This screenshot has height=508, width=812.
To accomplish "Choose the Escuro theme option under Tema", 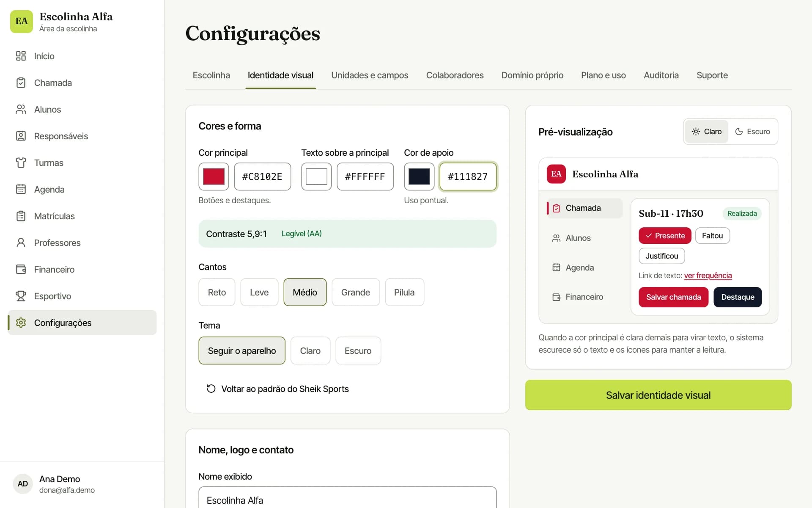I will pos(358,351).
